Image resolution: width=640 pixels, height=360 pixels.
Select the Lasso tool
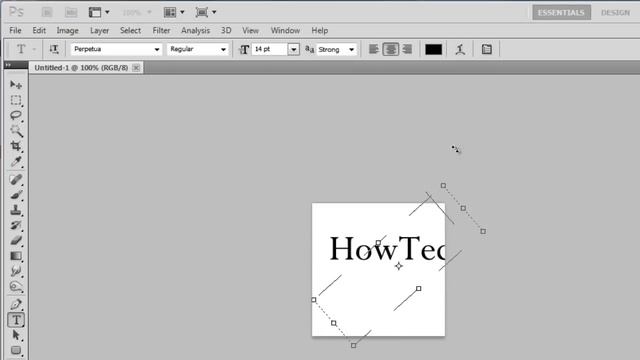point(16,116)
